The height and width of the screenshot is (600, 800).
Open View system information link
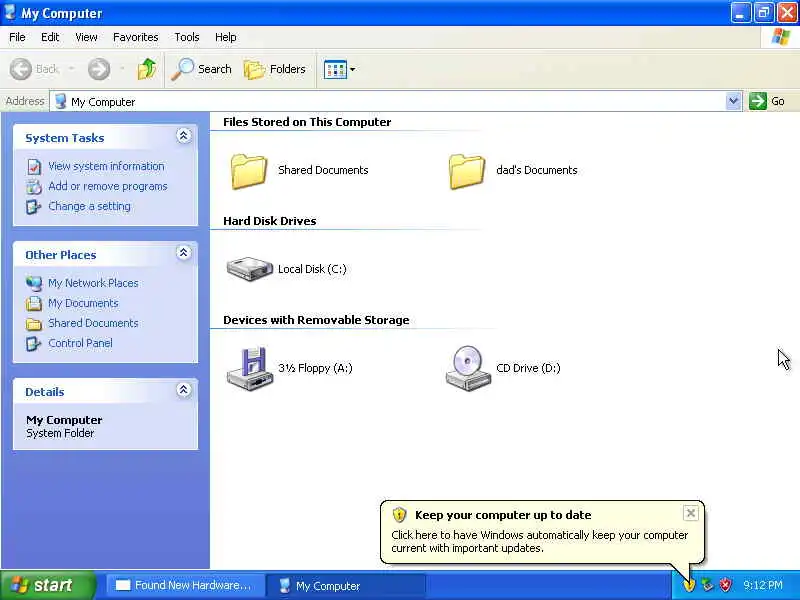(x=106, y=166)
